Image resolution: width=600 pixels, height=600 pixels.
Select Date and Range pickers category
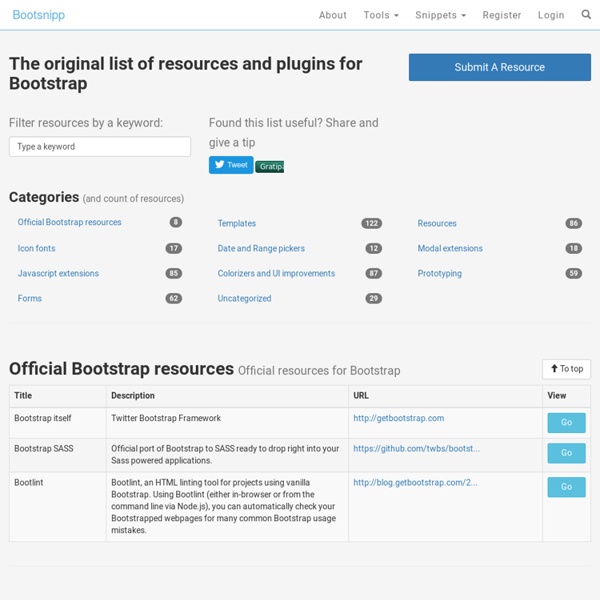(x=261, y=248)
